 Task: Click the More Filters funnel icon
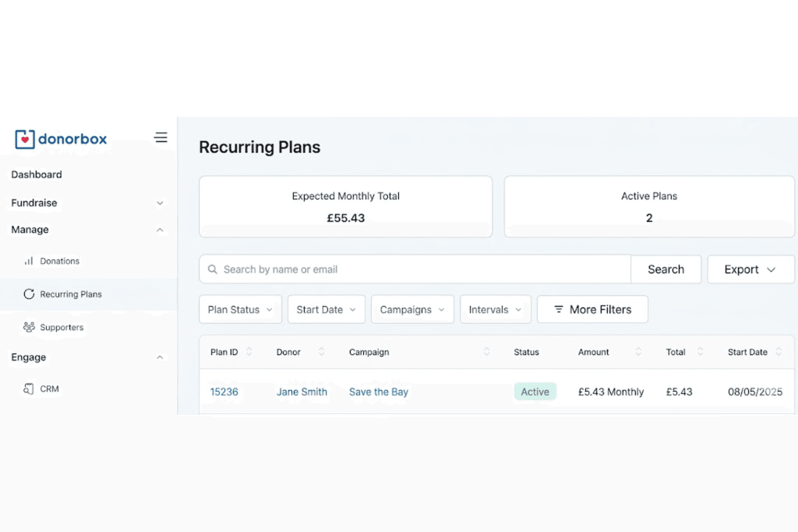coord(559,309)
